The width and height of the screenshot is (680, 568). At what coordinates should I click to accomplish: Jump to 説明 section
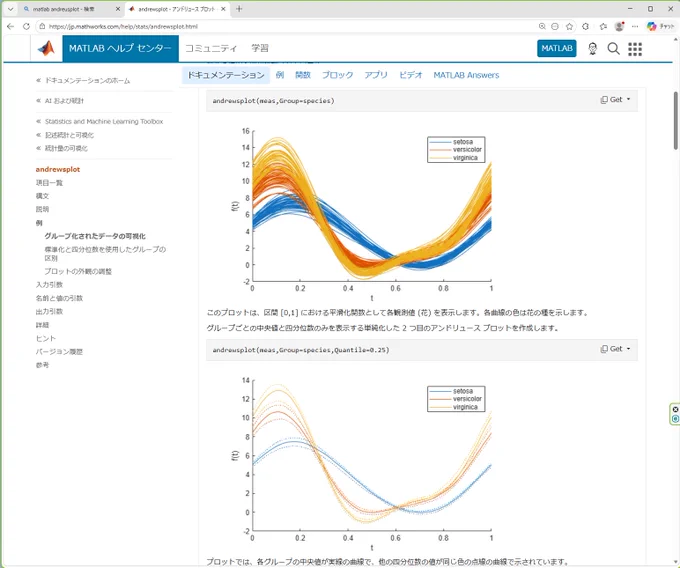coord(42,209)
